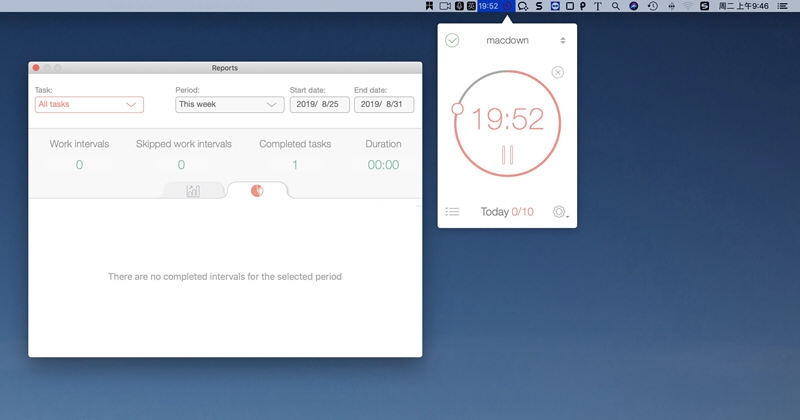Click the menu bar clock showing 9:46
Viewport: 800px width, 420px height.
point(743,6)
